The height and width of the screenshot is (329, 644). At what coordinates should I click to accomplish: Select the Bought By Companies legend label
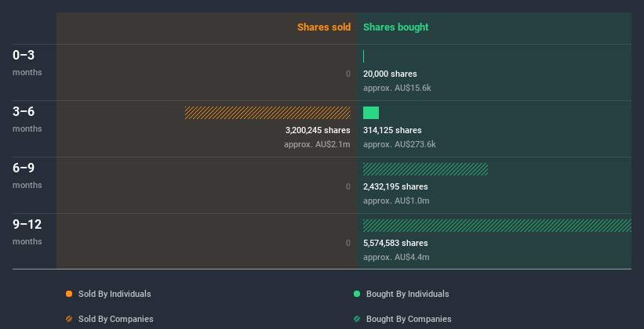[409, 319]
